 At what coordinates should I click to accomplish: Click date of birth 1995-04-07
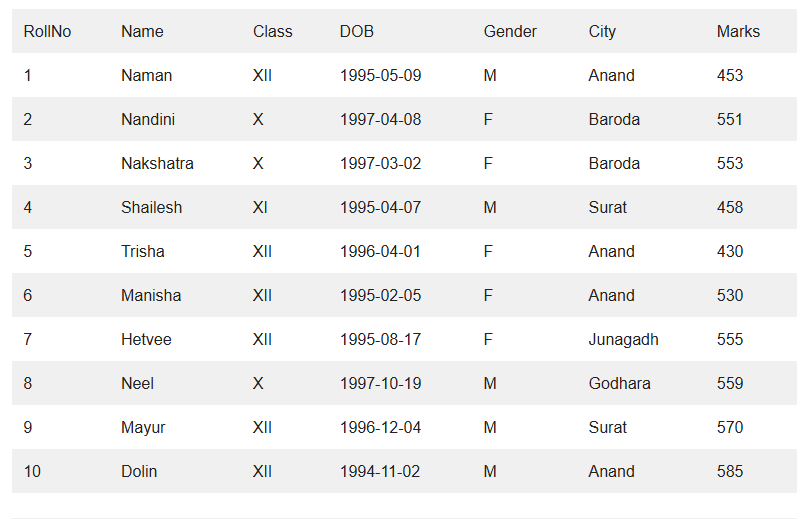coord(380,207)
